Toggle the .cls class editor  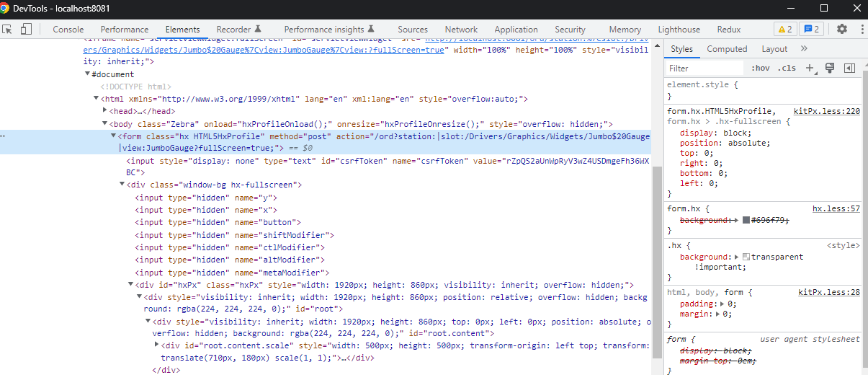[787, 68]
